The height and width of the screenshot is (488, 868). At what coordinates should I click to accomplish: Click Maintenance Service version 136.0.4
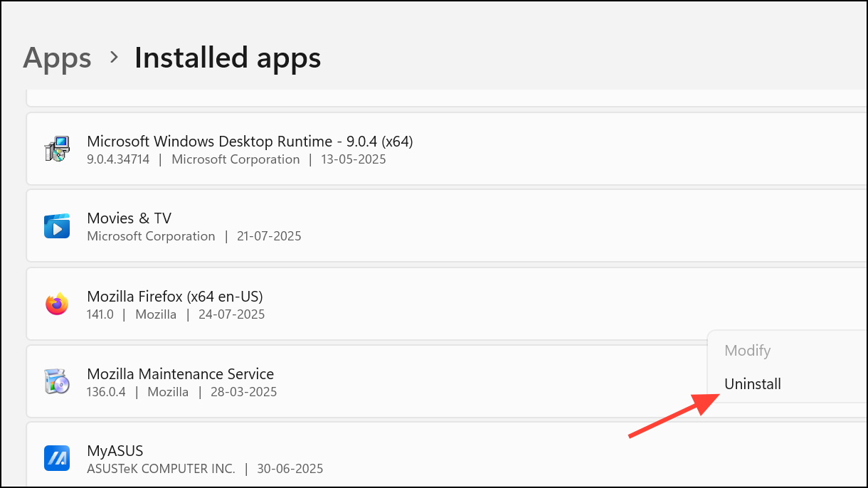(x=106, y=391)
